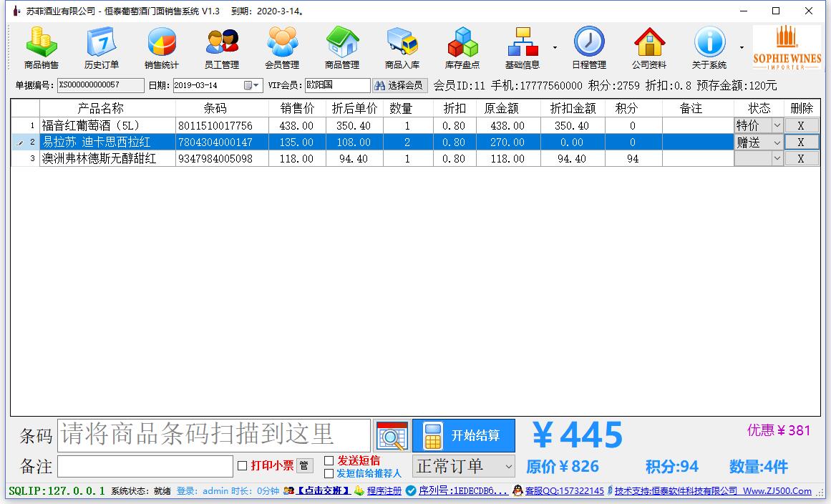Open 状态 dropdown for 福音红葡萄酒 row
The image size is (831, 504).
[x=777, y=125]
